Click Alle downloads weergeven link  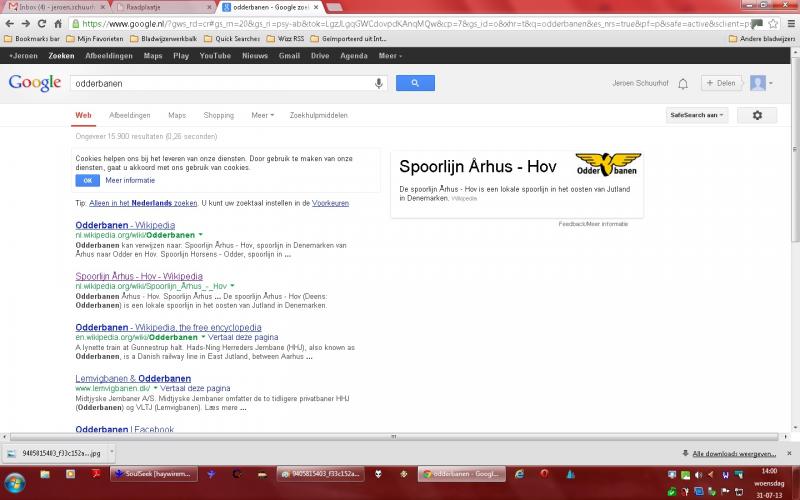coord(734,454)
